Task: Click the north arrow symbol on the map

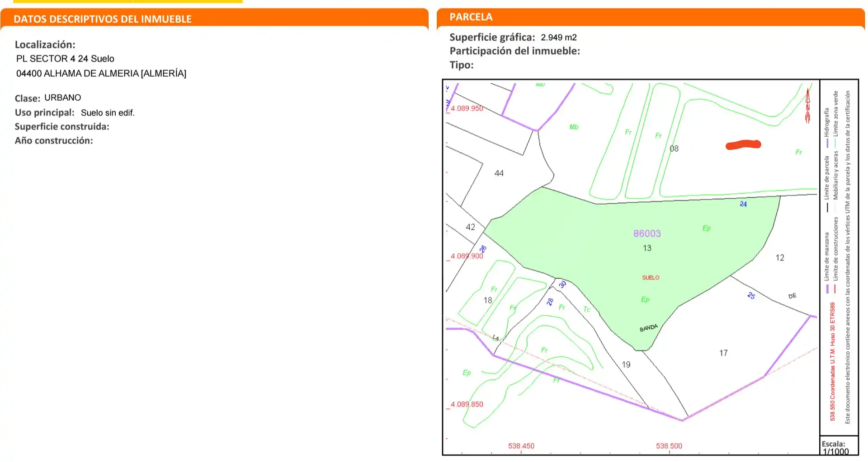Action: (x=808, y=106)
